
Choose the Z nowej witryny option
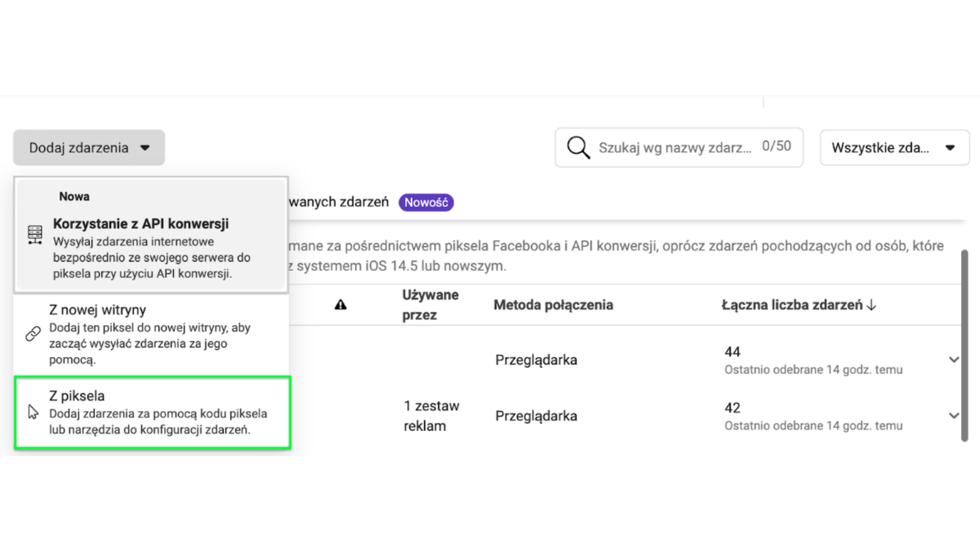[x=151, y=334]
